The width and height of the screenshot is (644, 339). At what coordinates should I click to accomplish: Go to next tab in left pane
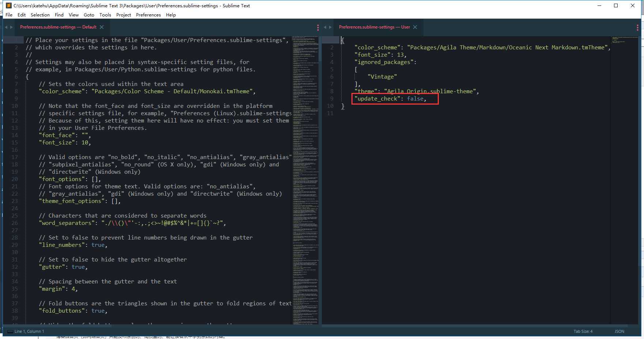[x=12, y=27]
